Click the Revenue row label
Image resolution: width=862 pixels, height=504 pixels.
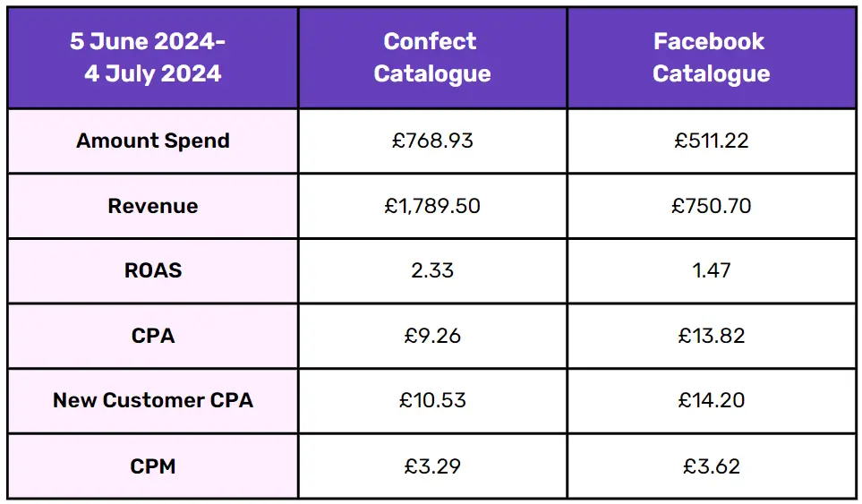point(153,206)
